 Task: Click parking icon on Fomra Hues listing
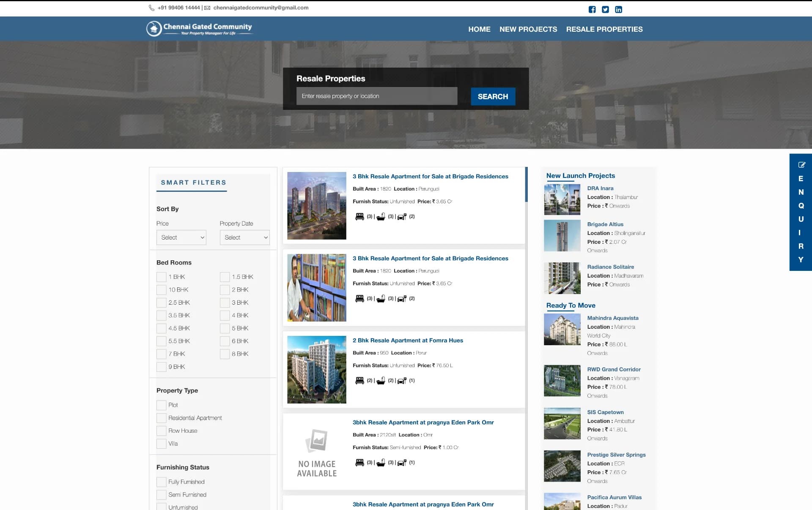click(402, 380)
